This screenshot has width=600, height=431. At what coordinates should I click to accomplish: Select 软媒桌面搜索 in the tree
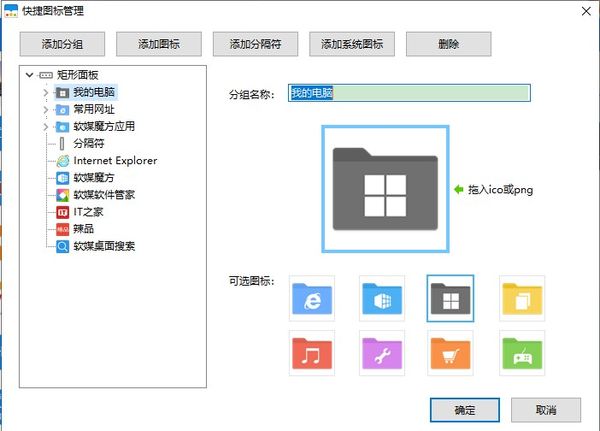pyautogui.click(x=104, y=246)
